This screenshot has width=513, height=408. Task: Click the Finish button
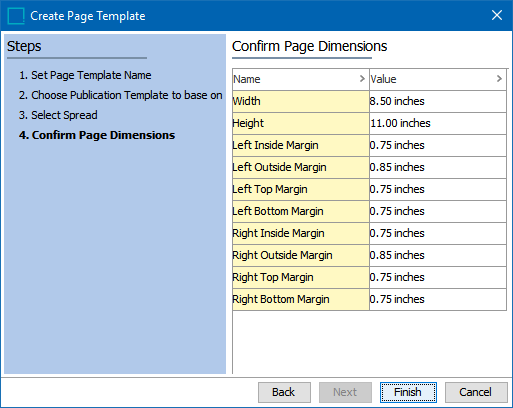pyautogui.click(x=408, y=392)
